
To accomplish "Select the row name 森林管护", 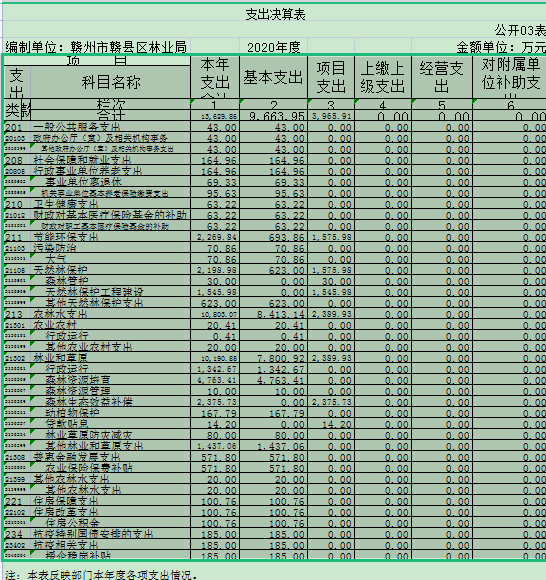I will click(x=67, y=281).
